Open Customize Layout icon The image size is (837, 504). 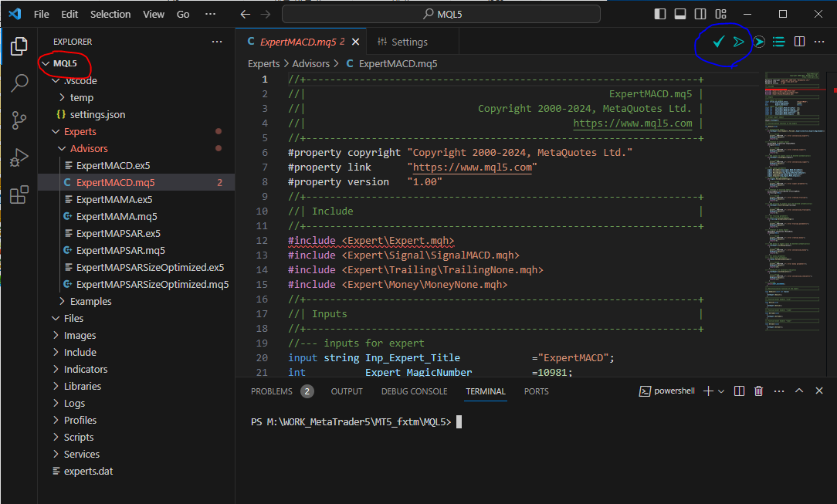(x=721, y=15)
